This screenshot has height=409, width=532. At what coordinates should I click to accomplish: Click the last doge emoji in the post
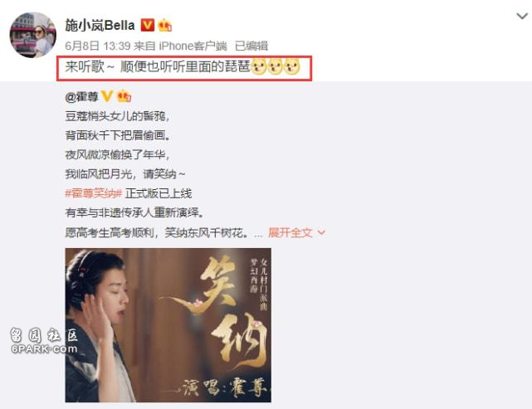point(292,67)
